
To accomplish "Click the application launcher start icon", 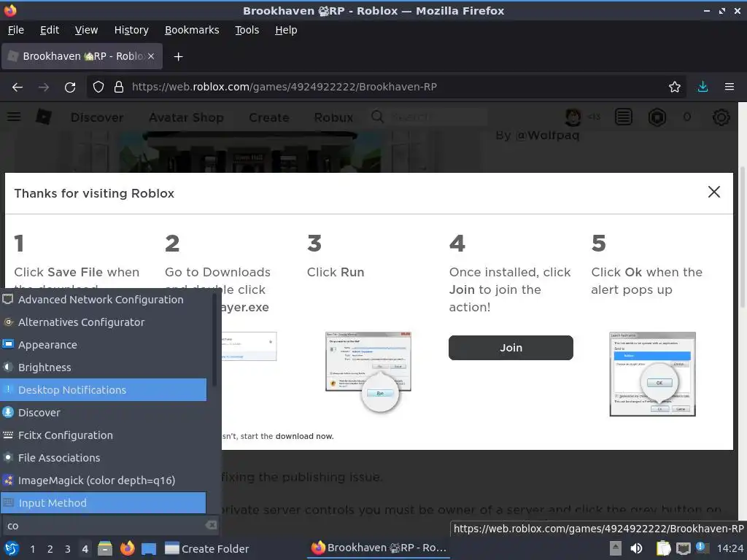I will pos(12,548).
